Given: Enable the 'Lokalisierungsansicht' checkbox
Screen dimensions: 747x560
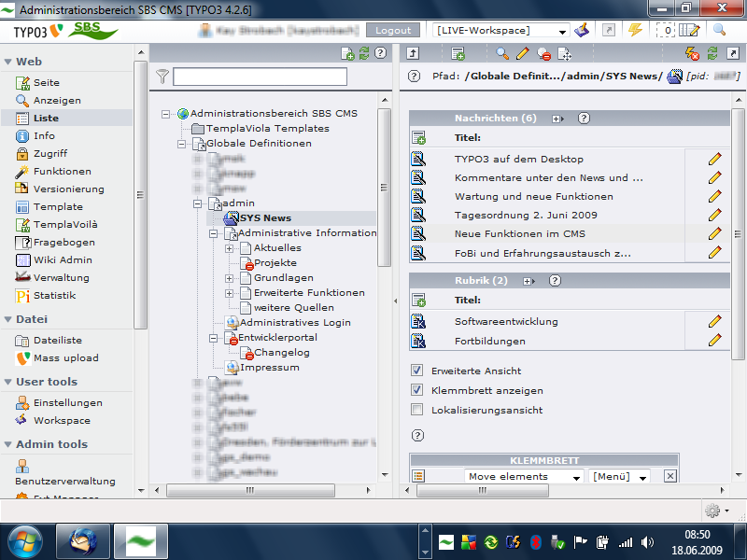Looking at the screenshot, I should click(417, 410).
